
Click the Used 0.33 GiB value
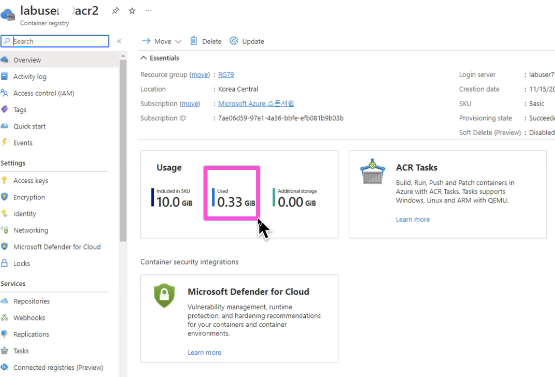click(236, 202)
